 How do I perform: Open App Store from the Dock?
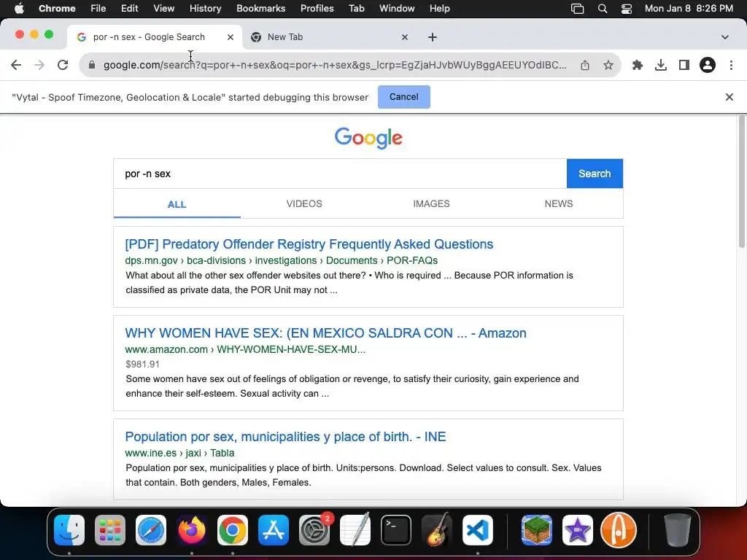click(x=274, y=530)
